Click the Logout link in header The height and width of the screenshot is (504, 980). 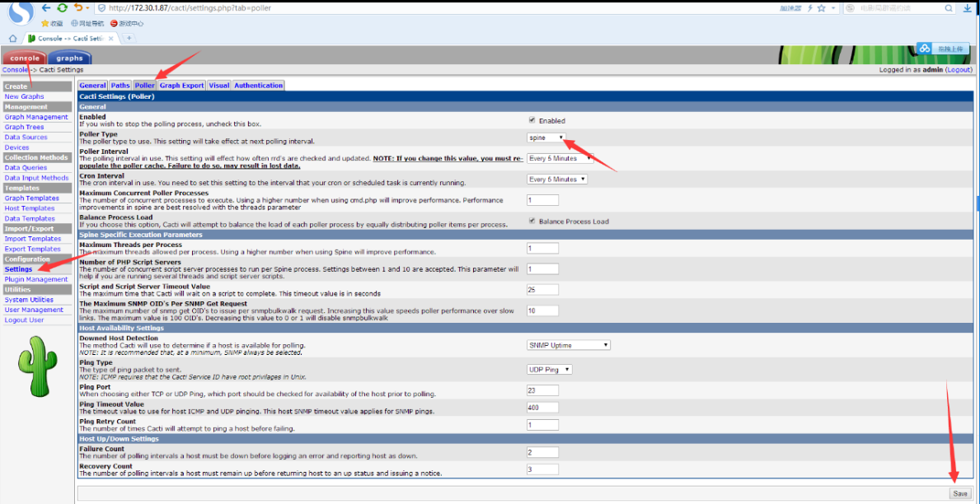point(959,70)
